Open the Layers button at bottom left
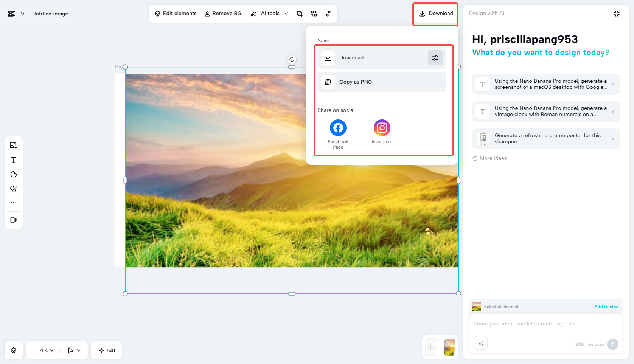This screenshot has height=364, width=634. click(x=14, y=350)
